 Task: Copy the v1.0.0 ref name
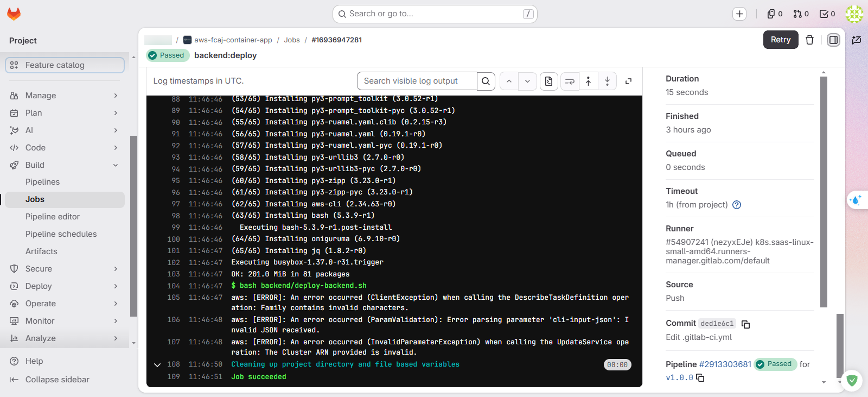[x=700, y=377]
